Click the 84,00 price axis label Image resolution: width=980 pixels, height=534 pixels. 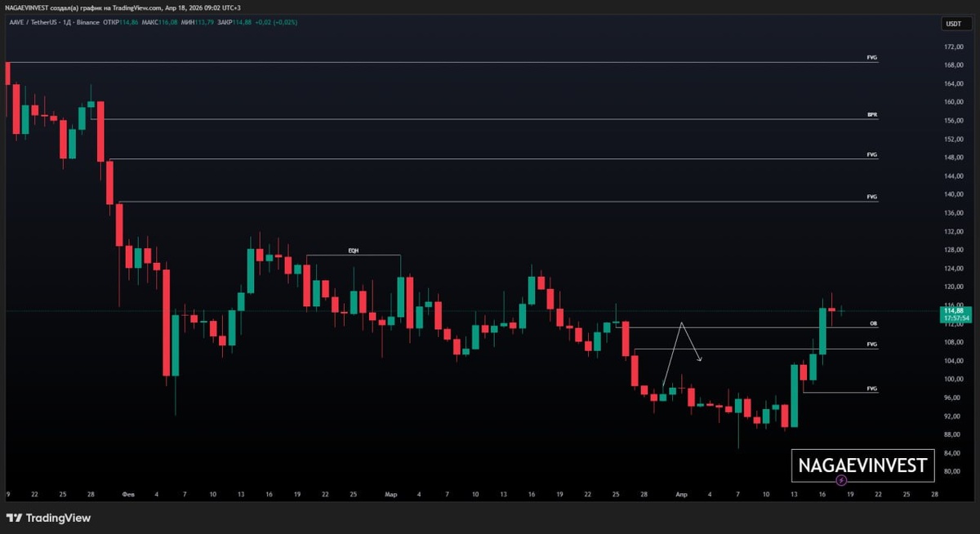click(x=953, y=452)
